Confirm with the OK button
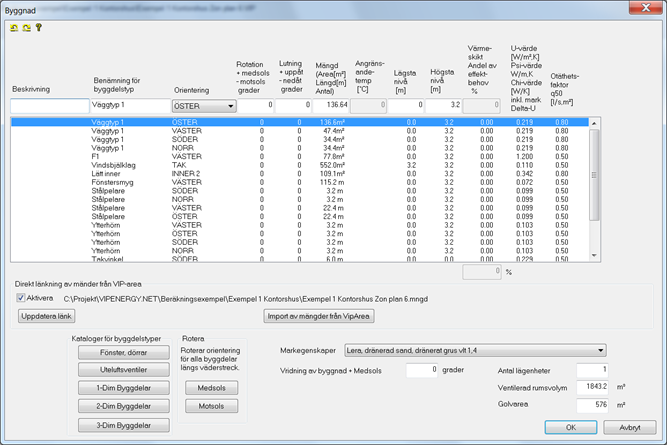This screenshot has width=667, height=445. click(x=571, y=428)
